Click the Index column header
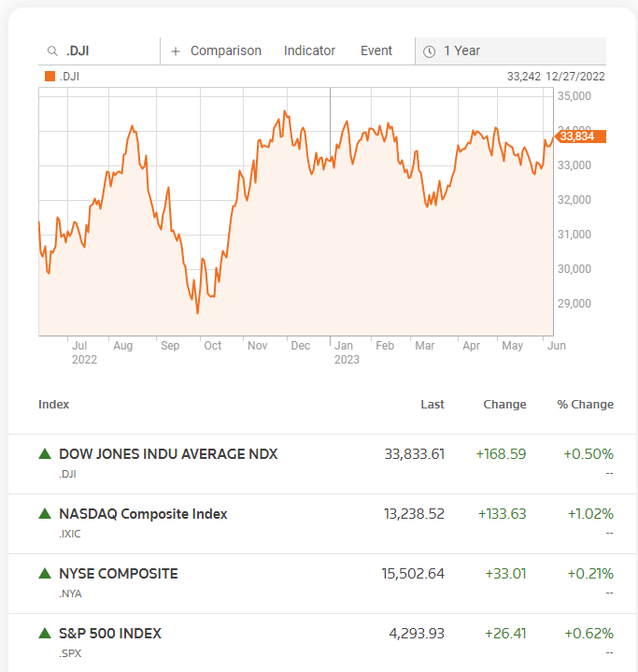This screenshot has width=638, height=672. click(53, 404)
